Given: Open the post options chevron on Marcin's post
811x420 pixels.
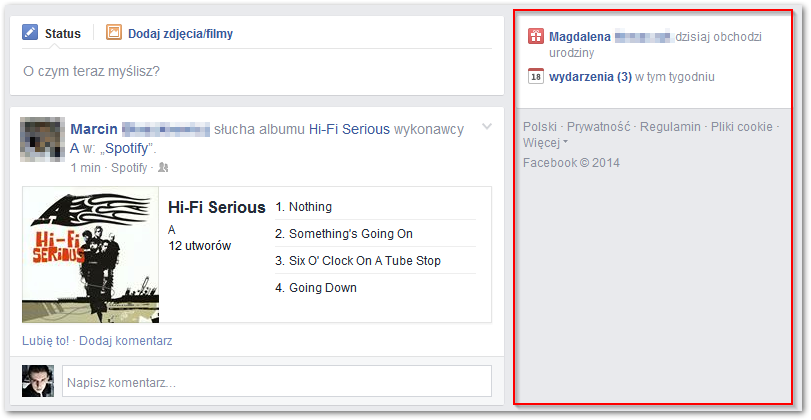Looking at the screenshot, I should (x=487, y=126).
